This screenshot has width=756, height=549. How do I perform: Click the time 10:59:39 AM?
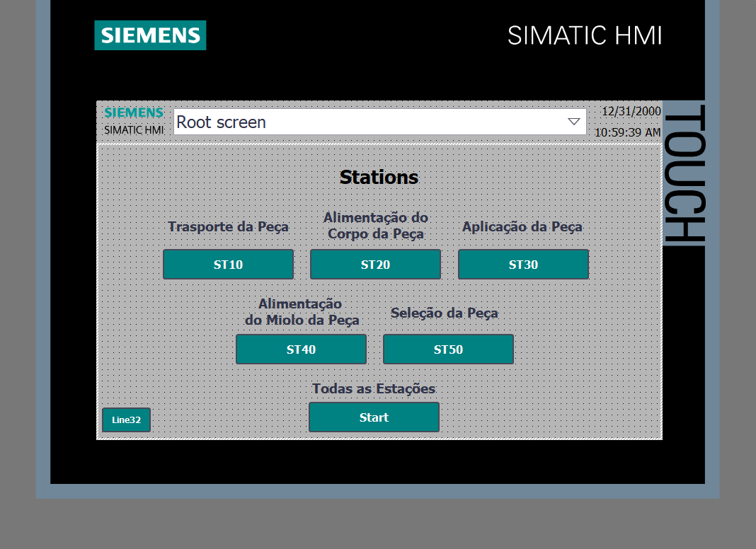point(627,132)
